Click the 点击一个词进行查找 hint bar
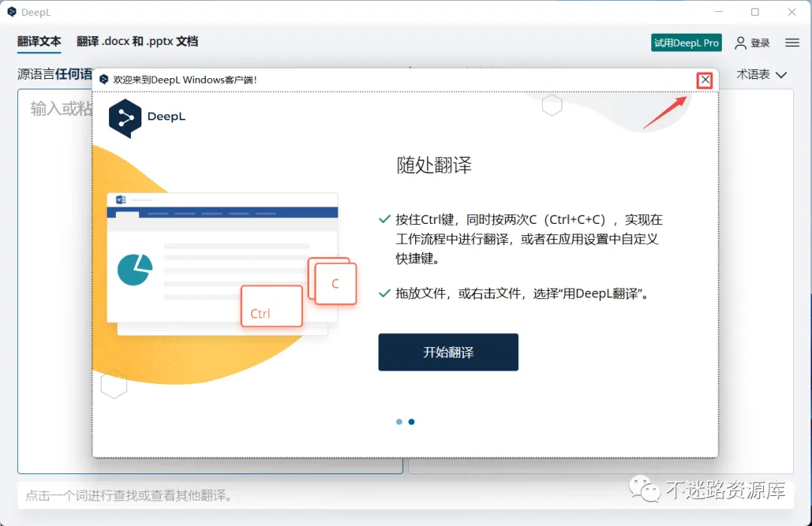This screenshot has height=526, width=812. click(405, 495)
